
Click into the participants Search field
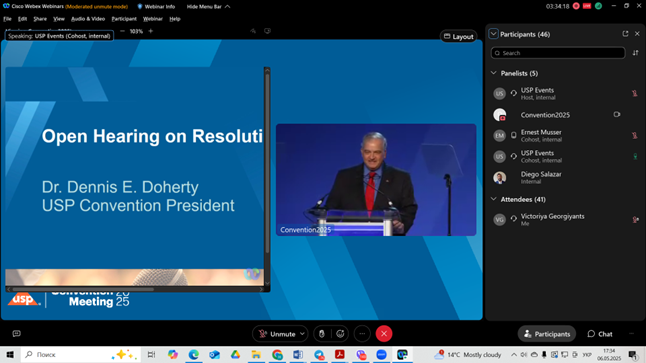(x=558, y=53)
